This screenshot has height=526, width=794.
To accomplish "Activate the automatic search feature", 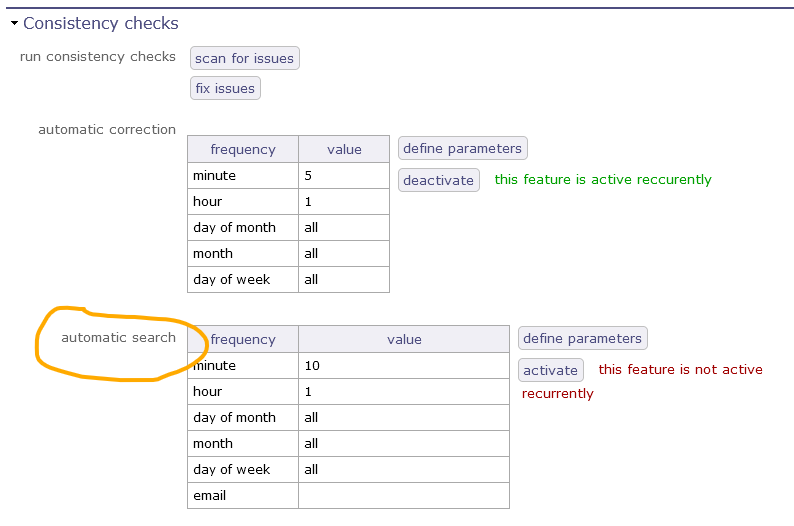I will (x=550, y=370).
